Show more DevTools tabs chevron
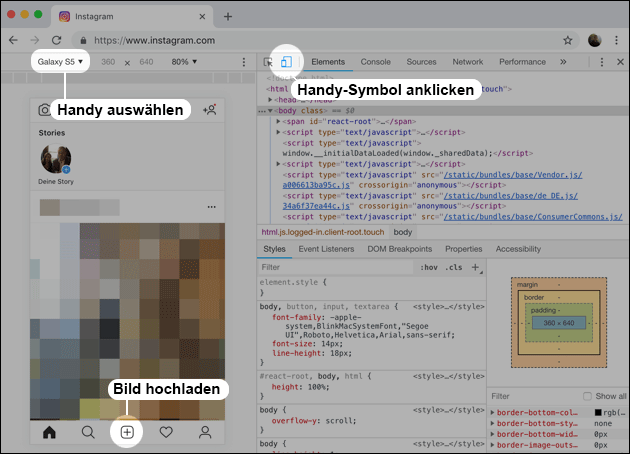Screen dimensions: 630x454 pos(563,62)
